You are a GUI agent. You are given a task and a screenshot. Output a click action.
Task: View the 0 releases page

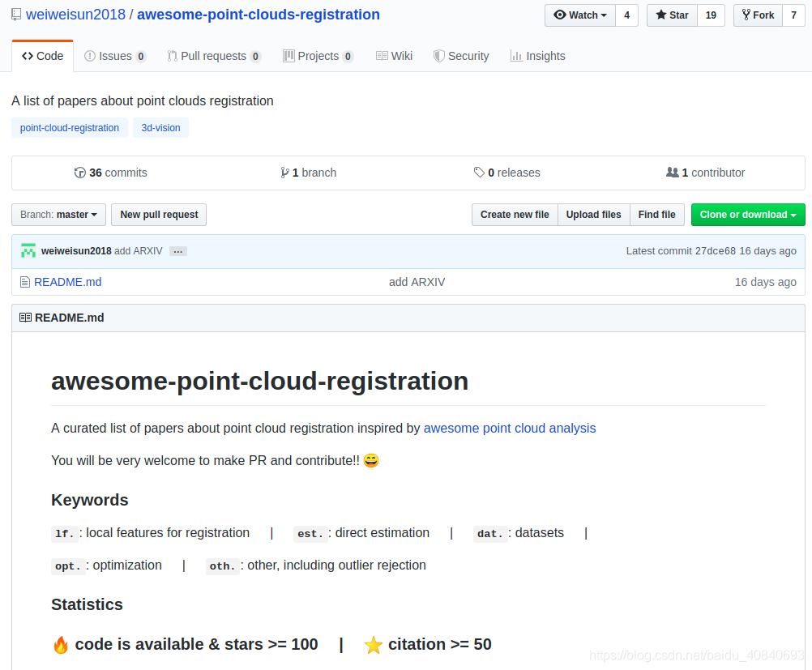coord(507,173)
